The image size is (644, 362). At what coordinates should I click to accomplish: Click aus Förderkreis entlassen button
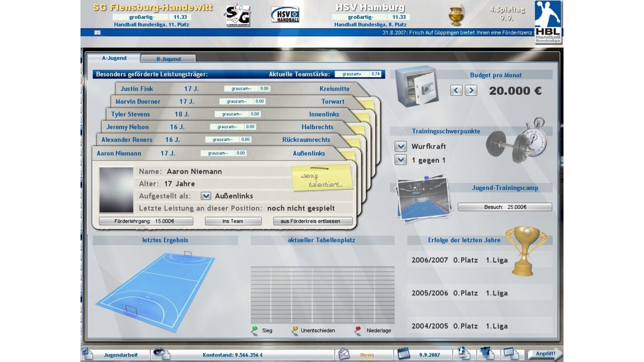point(313,221)
